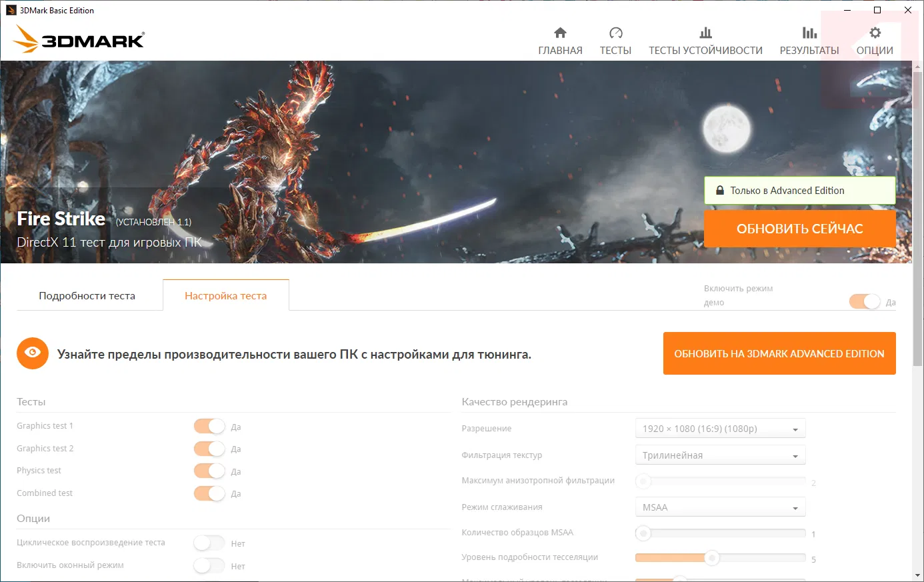Click ОБНОВИТЬ НА 3DMARK ADVANCED EDITION button
This screenshot has height=582, width=924.
click(x=779, y=353)
